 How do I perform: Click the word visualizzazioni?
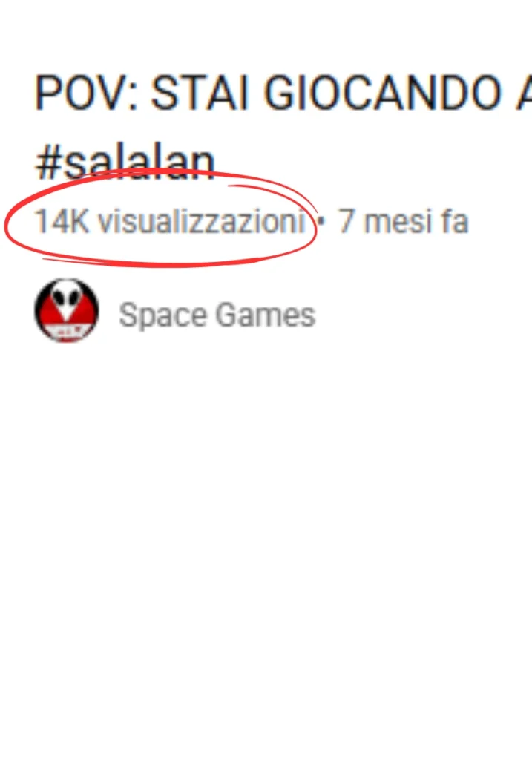[201, 221]
